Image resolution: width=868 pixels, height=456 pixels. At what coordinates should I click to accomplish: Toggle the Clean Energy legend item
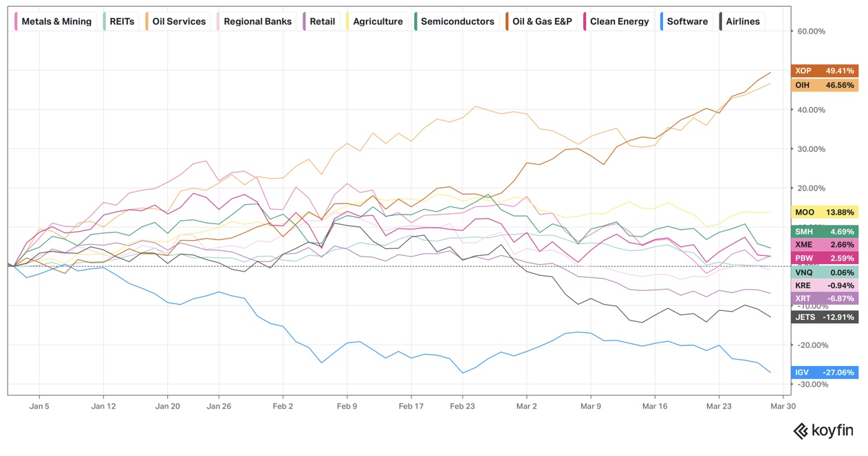[618, 21]
